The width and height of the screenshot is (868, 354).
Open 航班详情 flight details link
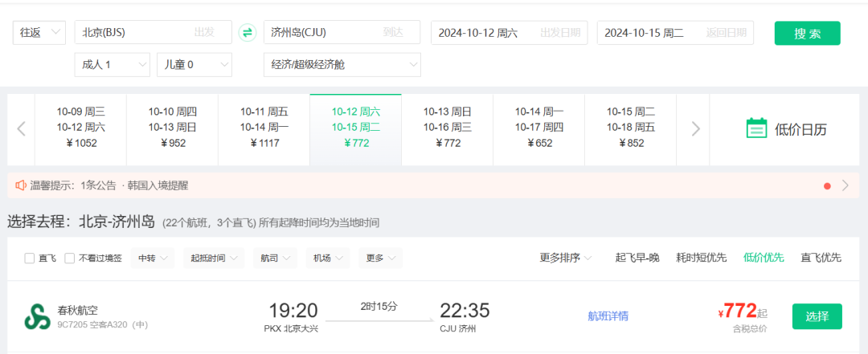pyautogui.click(x=608, y=316)
